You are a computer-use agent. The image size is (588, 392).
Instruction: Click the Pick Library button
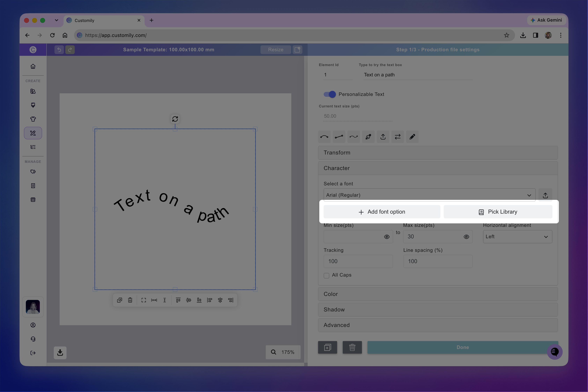(498, 212)
